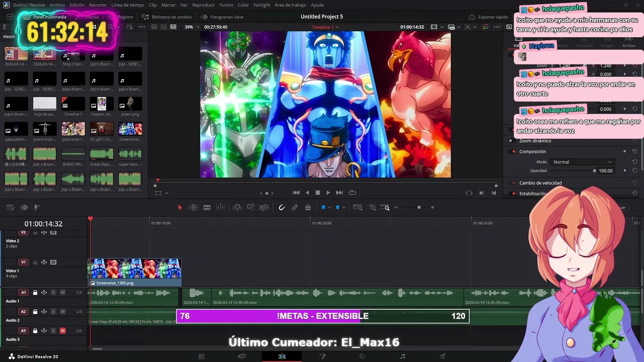Toggle Estabilización section switch
The image size is (644, 362).
click(513, 194)
